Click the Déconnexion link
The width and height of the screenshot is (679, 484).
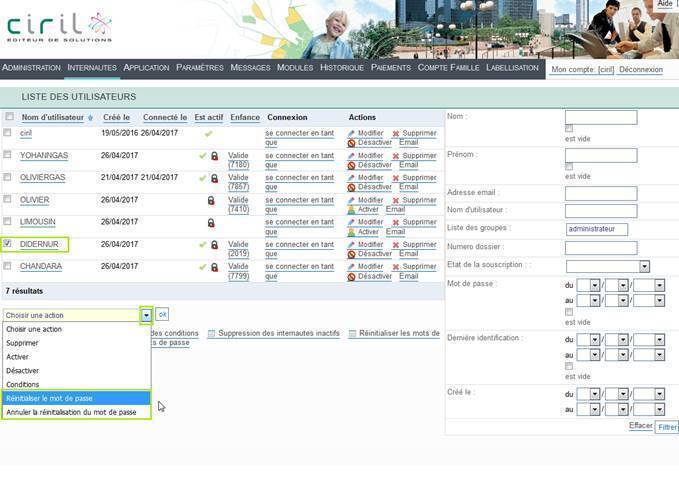pyautogui.click(x=640, y=69)
